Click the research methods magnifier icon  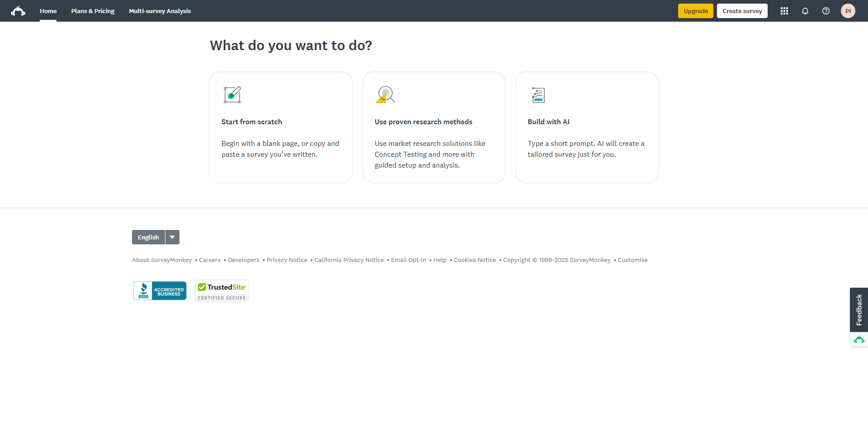click(x=385, y=95)
